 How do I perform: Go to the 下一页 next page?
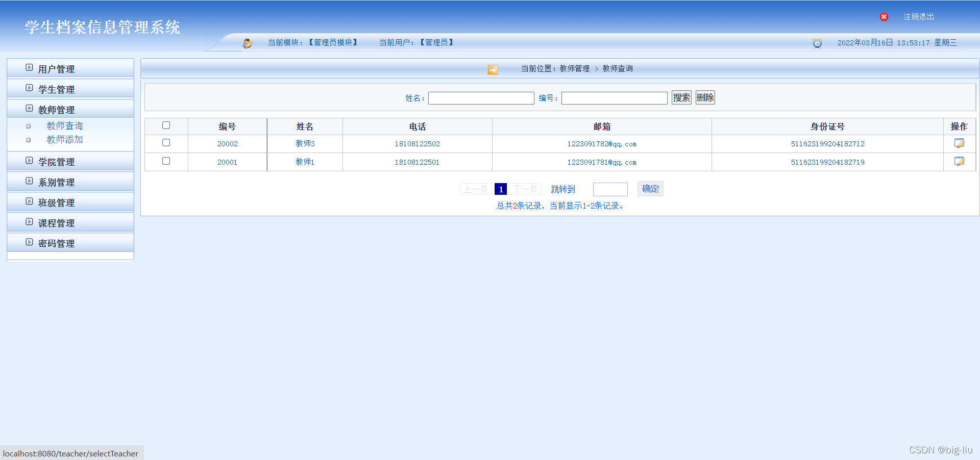pos(525,189)
